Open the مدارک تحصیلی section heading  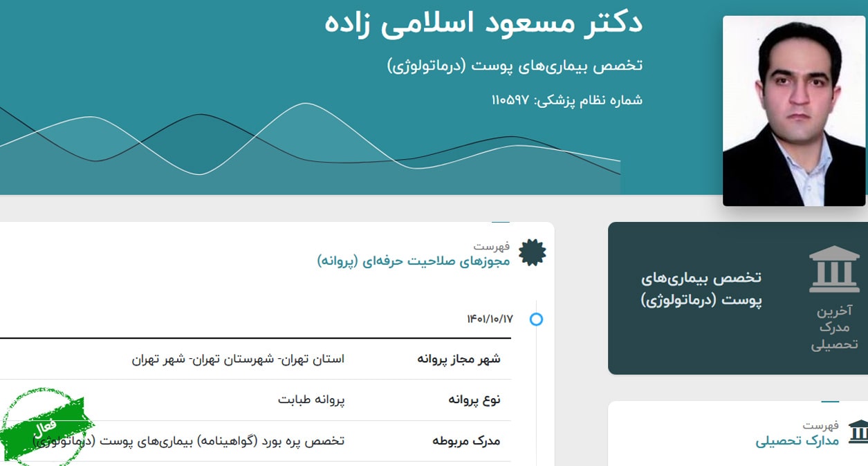(x=797, y=440)
